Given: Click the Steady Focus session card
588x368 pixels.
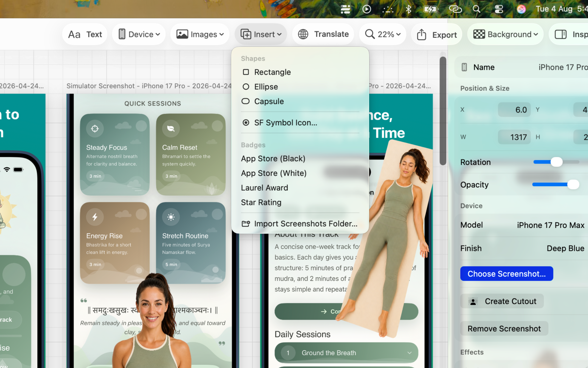Looking at the screenshot, I should coord(115,155).
